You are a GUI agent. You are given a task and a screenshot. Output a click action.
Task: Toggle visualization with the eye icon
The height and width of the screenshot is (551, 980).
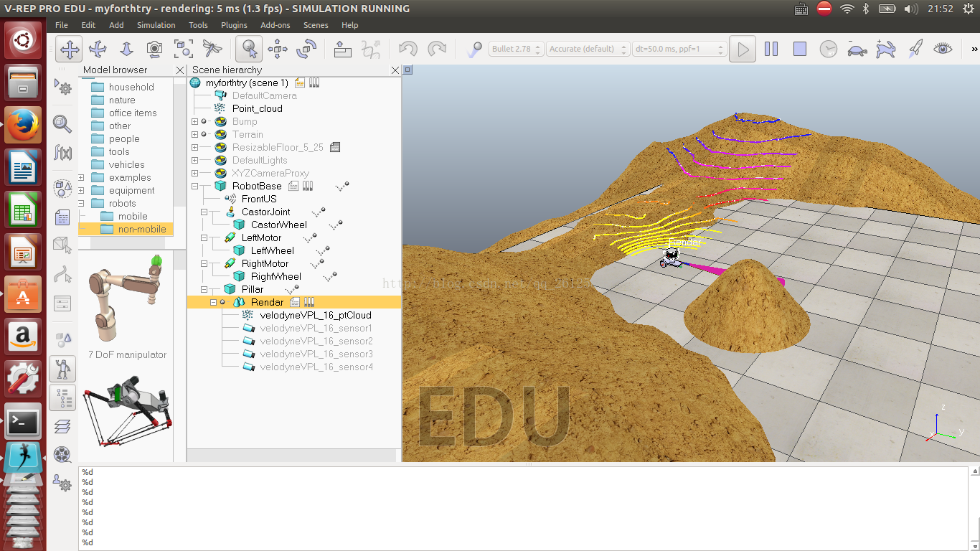[943, 49]
